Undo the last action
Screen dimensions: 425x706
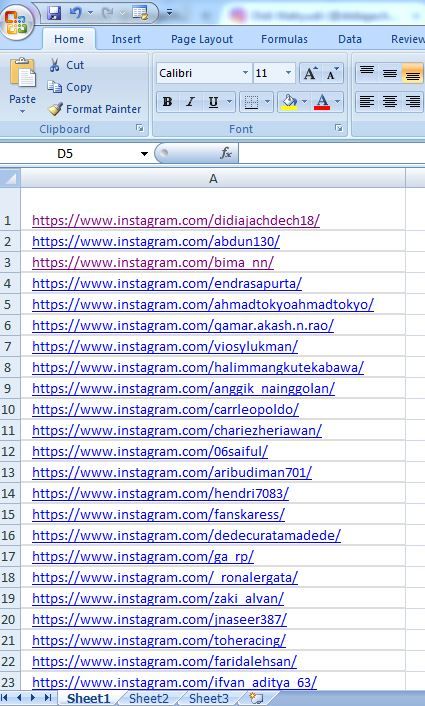[75, 13]
